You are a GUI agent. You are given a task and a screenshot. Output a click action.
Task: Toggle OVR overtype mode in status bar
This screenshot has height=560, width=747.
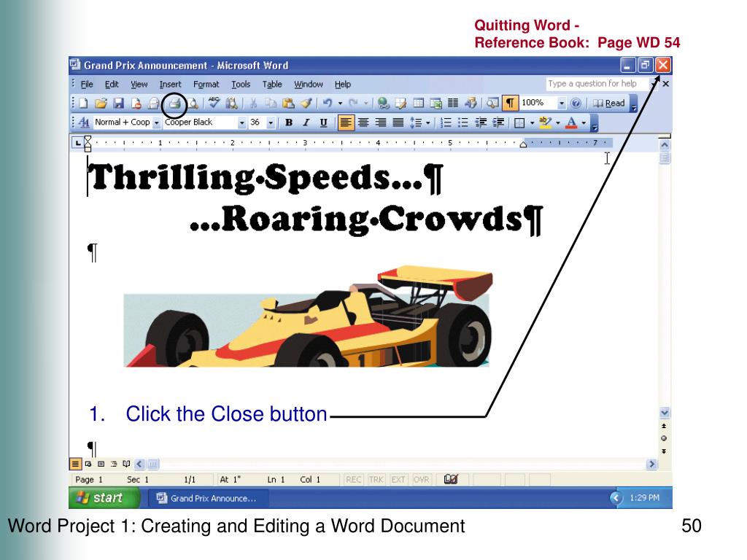[421, 480]
